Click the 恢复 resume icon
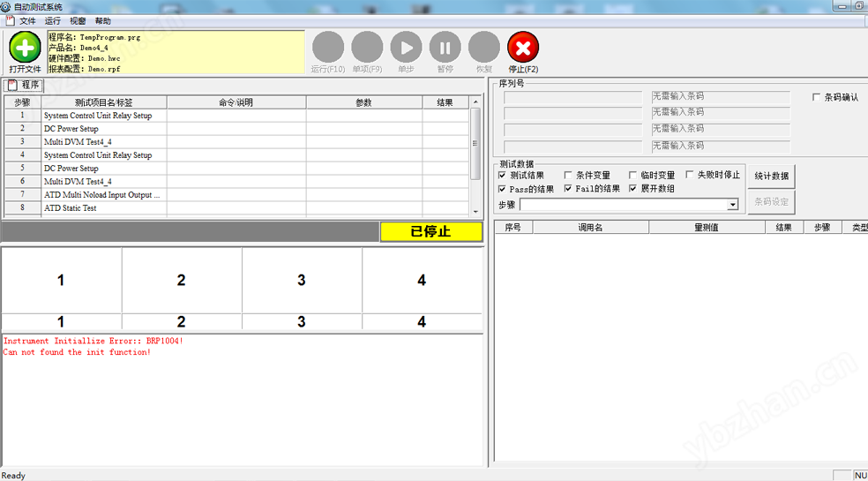868x481 pixels. 483,48
